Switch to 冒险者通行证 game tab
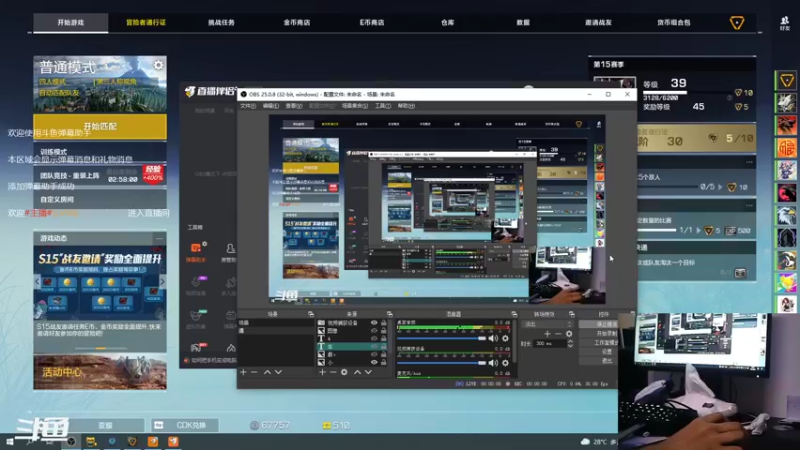 pyautogui.click(x=146, y=22)
